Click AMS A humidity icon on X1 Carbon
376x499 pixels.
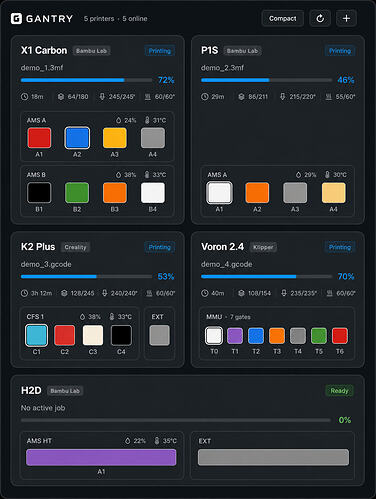118,120
